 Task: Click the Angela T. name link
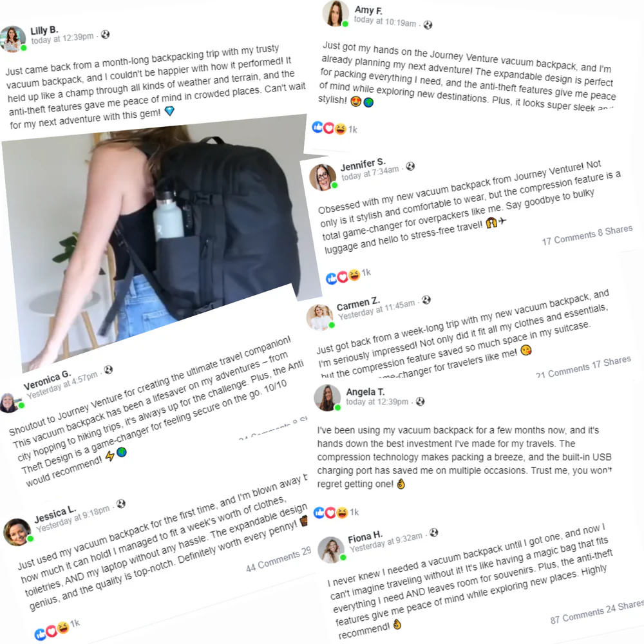(365, 392)
